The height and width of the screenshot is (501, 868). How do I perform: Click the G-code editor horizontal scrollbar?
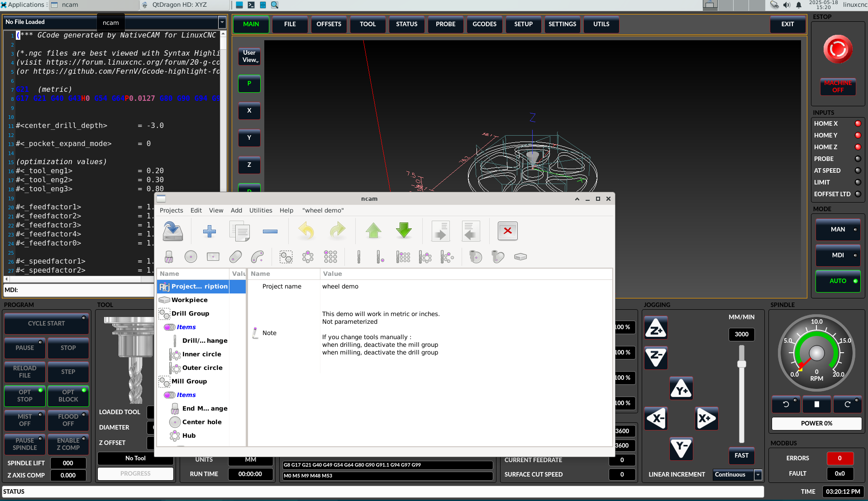(x=75, y=279)
